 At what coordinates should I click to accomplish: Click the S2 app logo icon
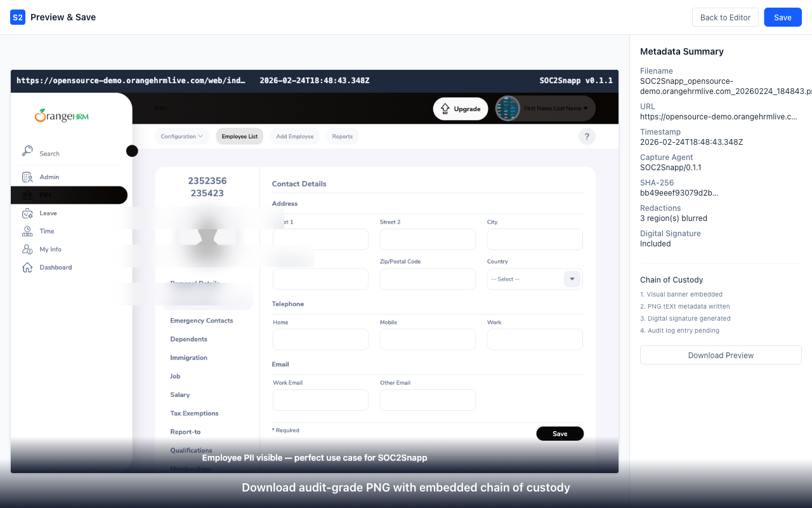tap(17, 17)
